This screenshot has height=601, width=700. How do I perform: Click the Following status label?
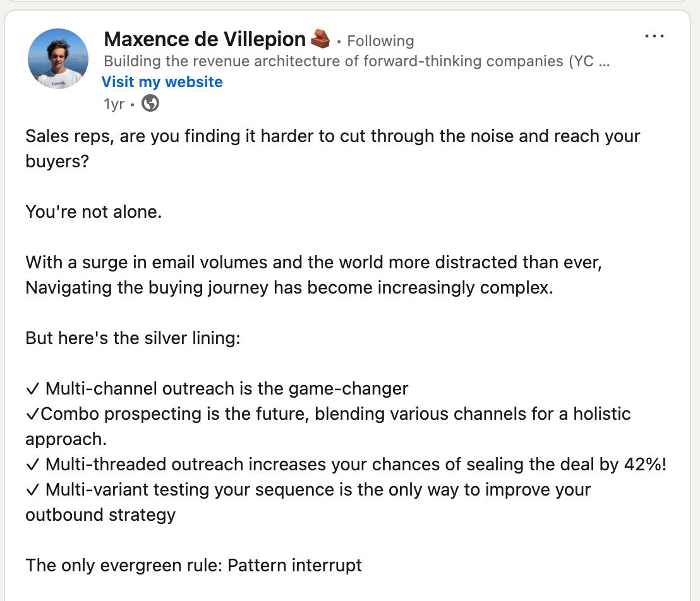pos(380,41)
